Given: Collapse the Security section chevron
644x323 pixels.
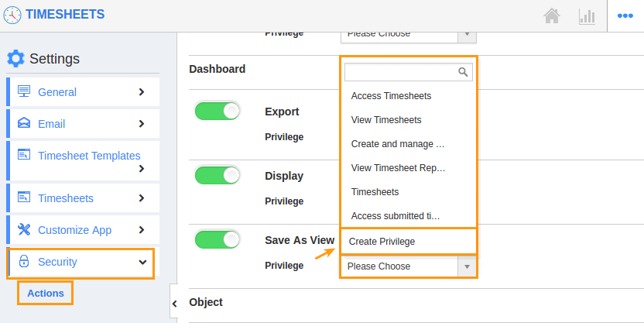Looking at the screenshot, I should 142,262.
